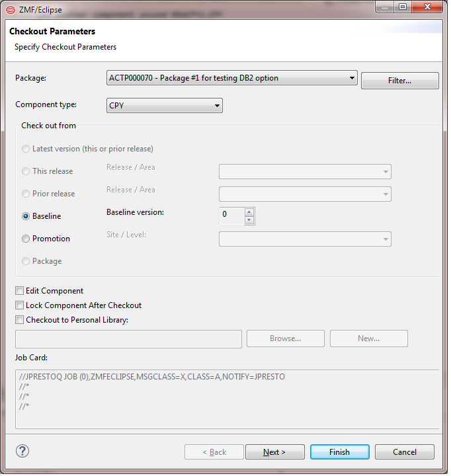Open the Package dropdown list

[x=231, y=78]
